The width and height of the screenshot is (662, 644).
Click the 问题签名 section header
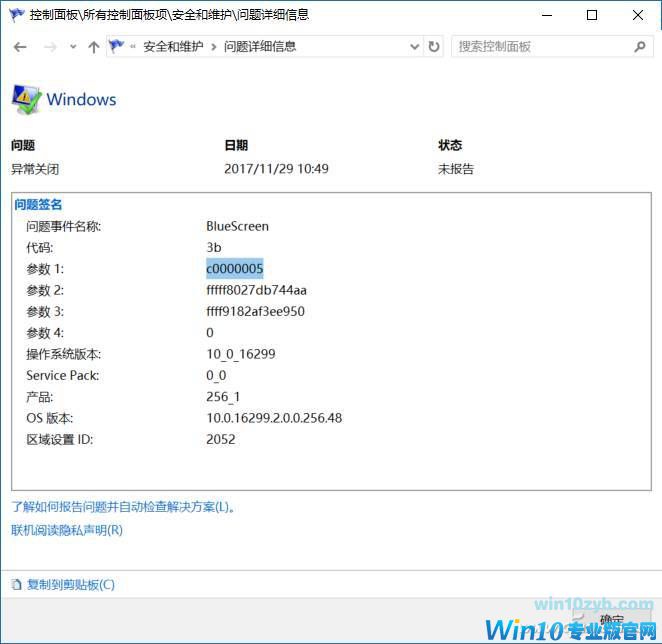[38, 205]
